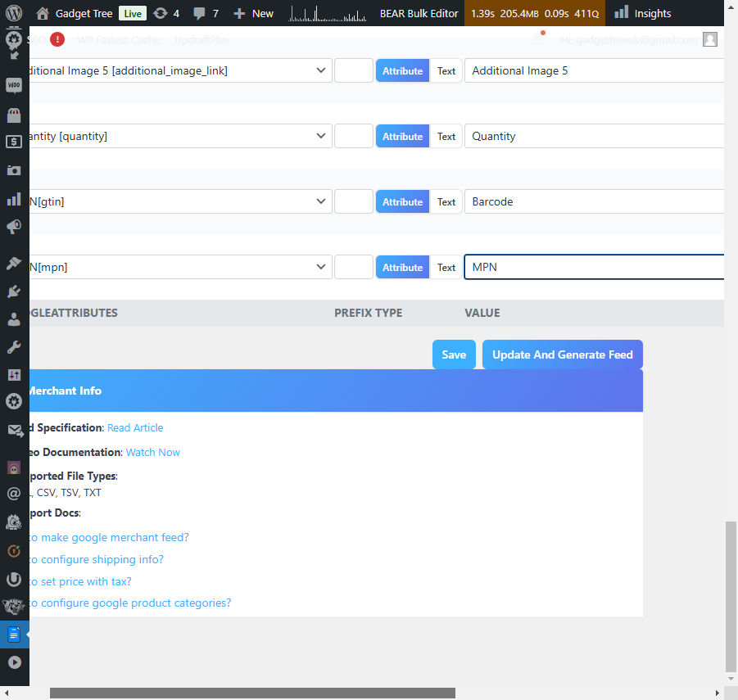Open the quantity attribute dropdown
This screenshot has width=738, height=700.
point(180,136)
